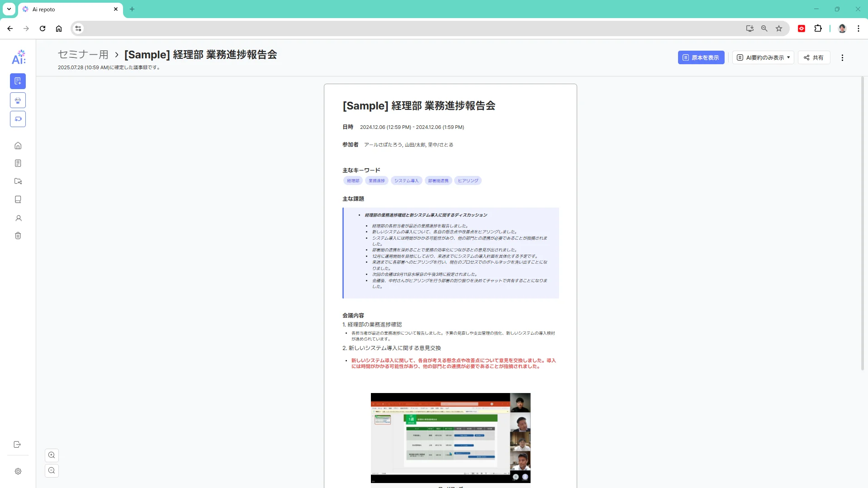Click the ヒアリング keyword tag
Screen dimensions: 868x488
[x=468, y=181]
